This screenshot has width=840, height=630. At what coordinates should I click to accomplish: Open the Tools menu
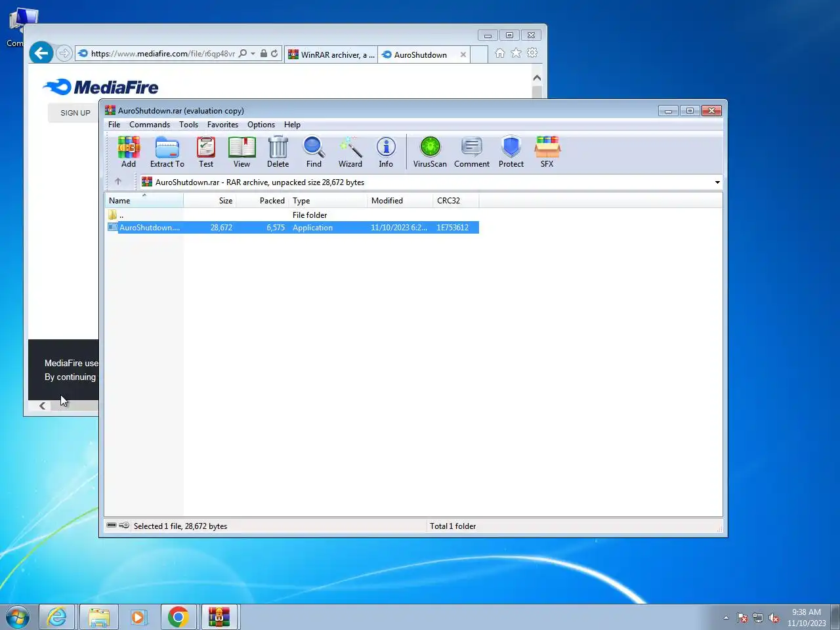pyautogui.click(x=188, y=125)
